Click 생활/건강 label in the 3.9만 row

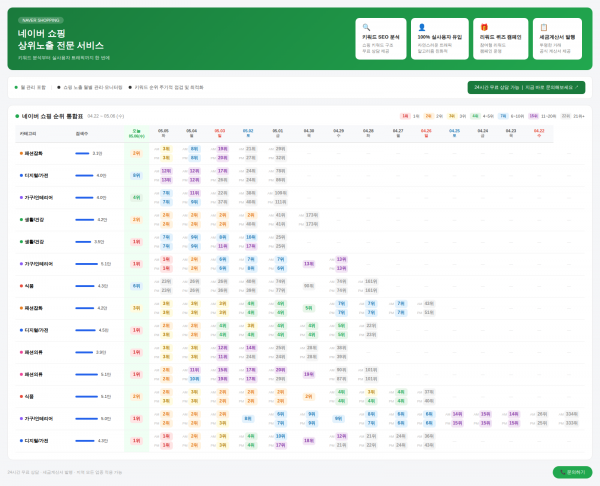[x=34, y=242]
